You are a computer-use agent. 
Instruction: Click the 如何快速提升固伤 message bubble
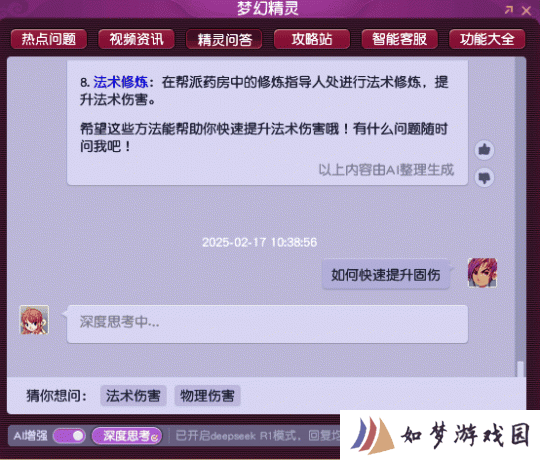(x=386, y=274)
